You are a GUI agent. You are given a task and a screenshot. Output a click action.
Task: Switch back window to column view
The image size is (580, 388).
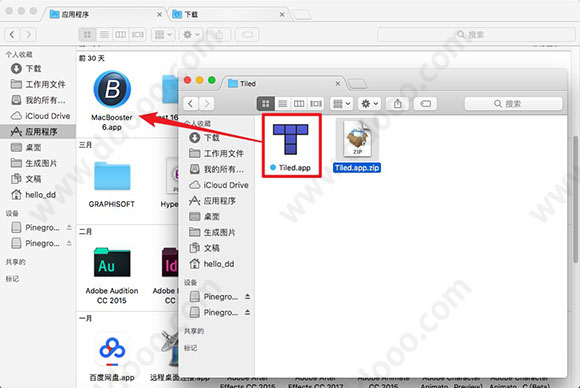tap(121, 34)
